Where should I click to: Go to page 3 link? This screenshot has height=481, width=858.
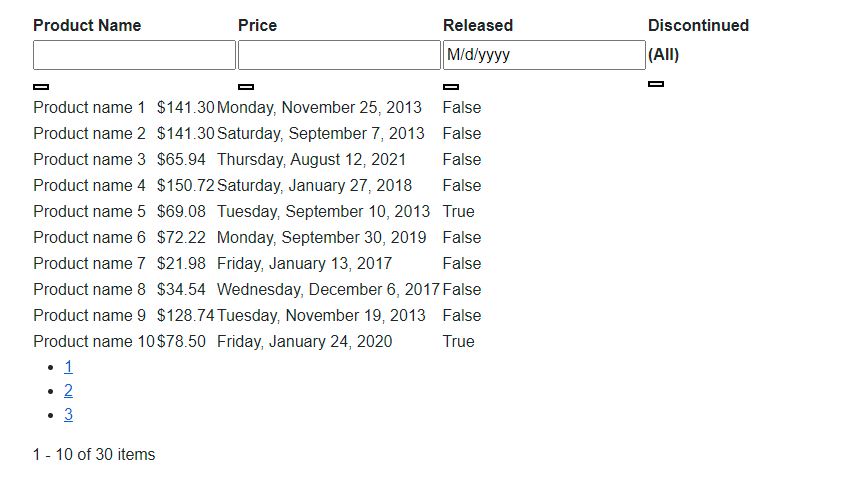tap(68, 415)
